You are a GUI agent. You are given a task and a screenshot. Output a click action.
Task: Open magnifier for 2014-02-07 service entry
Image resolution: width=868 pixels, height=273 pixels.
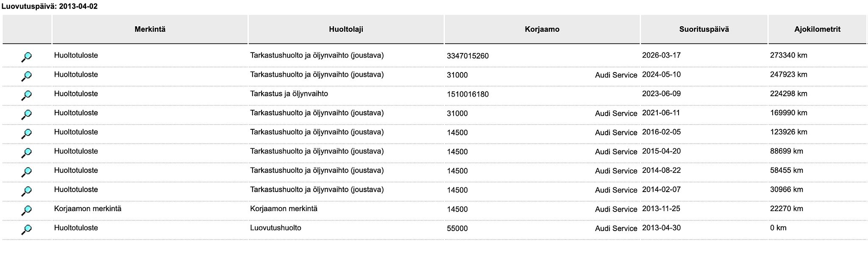(26, 191)
